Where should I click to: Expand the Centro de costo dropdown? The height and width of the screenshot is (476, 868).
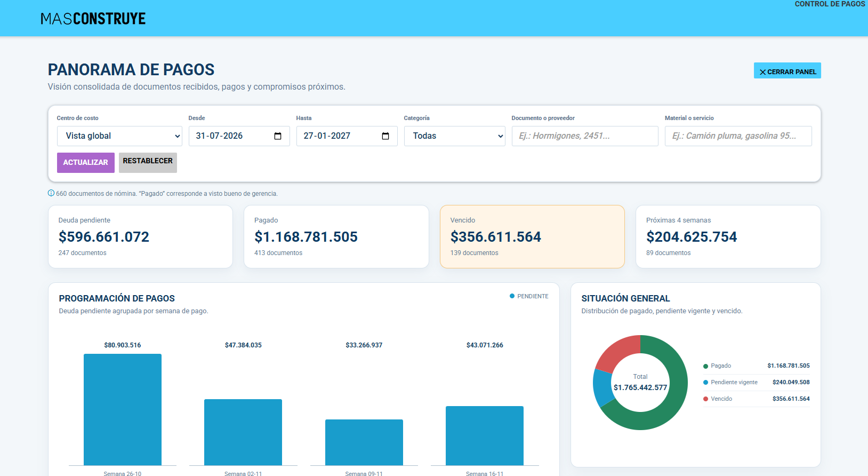(119, 136)
